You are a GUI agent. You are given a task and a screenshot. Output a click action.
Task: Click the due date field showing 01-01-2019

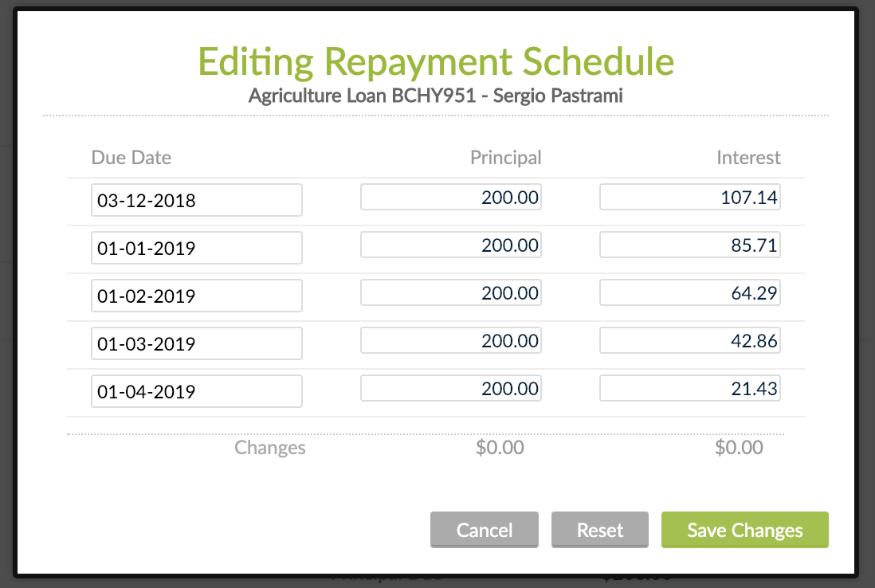click(x=196, y=248)
